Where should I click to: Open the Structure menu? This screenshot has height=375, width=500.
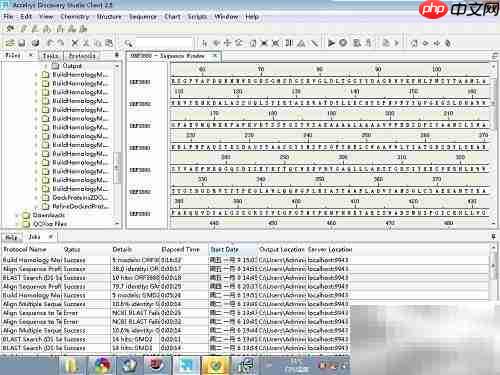pos(109,16)
